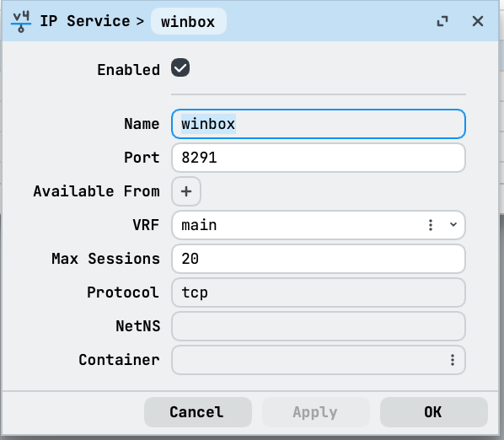Close the IP Service winbox dialog
This screenshot has height=440, width=504.
[x=478, y=22]
